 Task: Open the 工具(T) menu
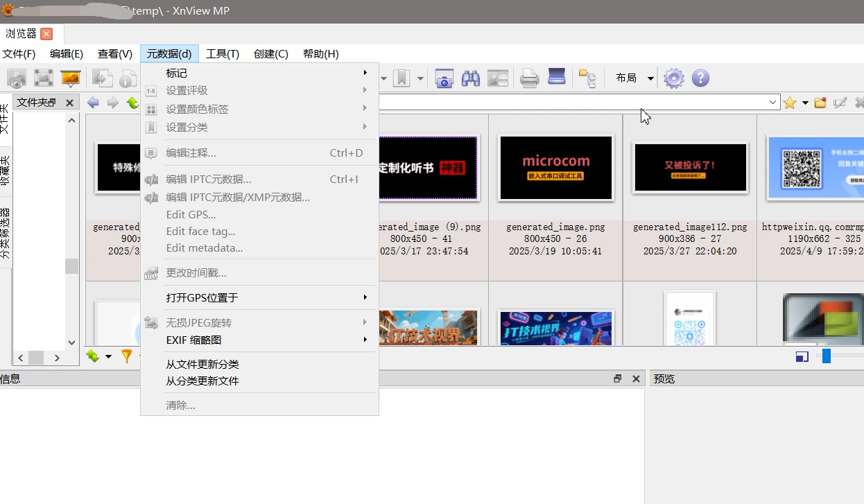[223, 54]
